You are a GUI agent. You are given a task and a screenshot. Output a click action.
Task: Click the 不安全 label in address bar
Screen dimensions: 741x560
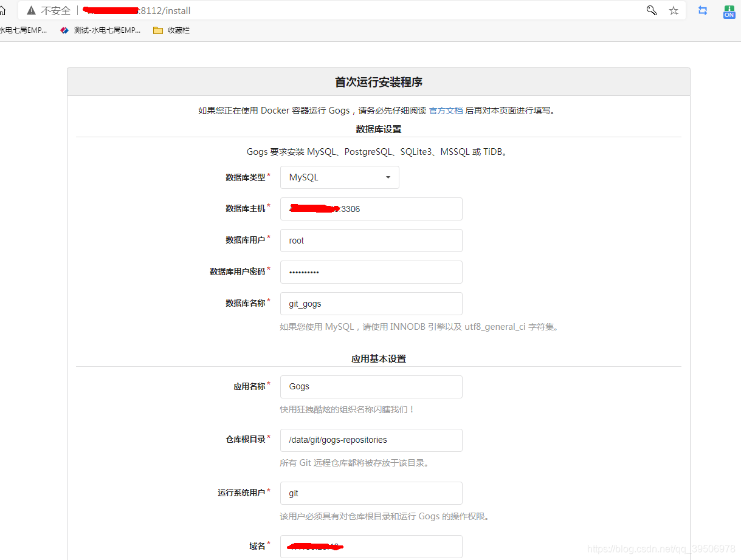coord(55,10)
